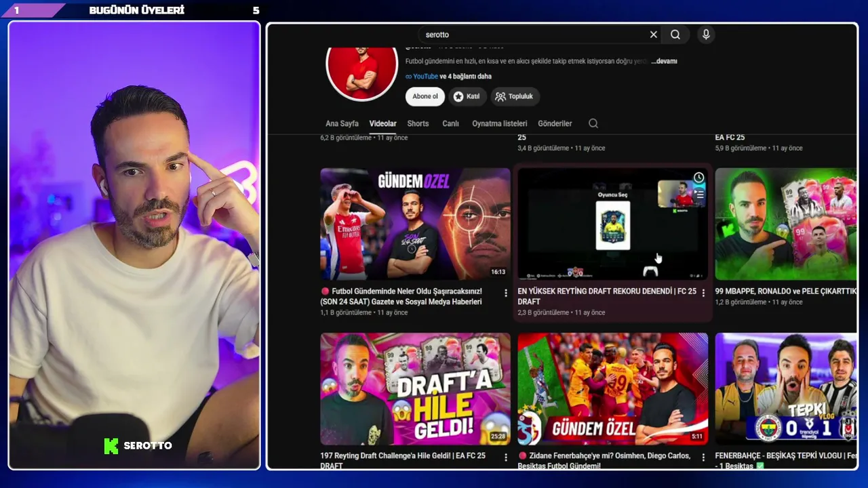Click the 25:28 duration badge
This screenshot has width=868, height=488.
(498, 436)
